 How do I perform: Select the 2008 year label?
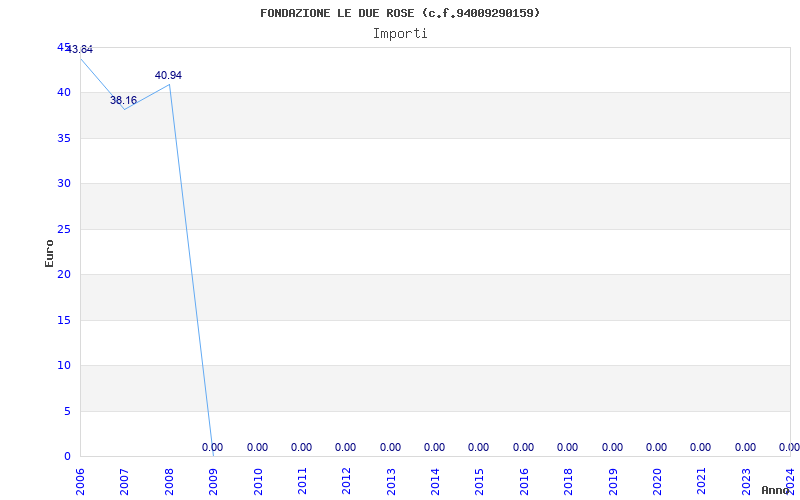pos(169,481)
